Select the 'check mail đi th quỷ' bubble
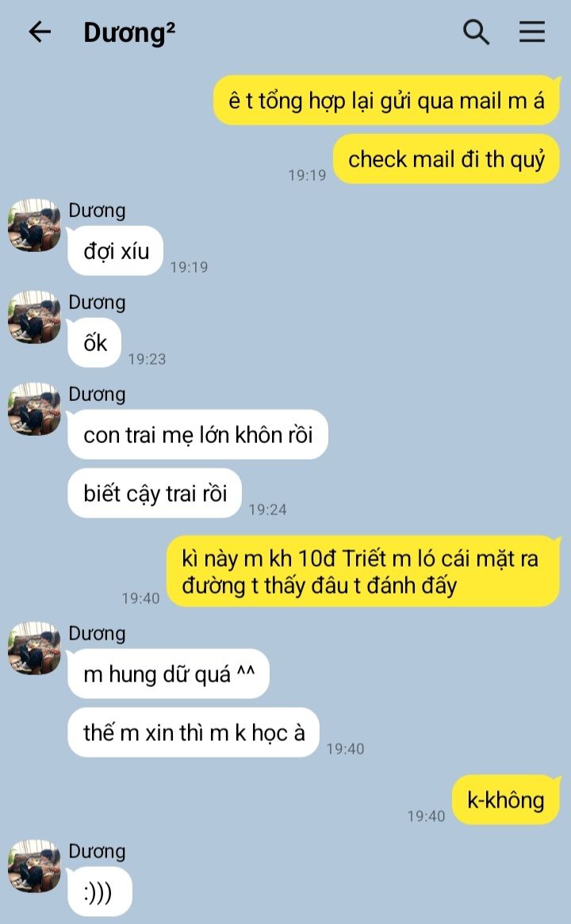The height and width of the screenshot is (924, 571). tap(446, 159)
